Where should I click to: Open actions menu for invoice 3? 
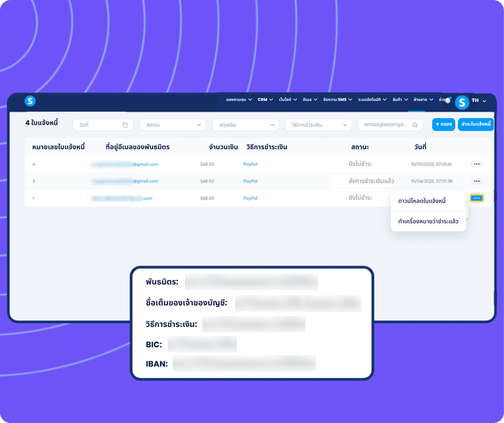[x=477, y=181]
